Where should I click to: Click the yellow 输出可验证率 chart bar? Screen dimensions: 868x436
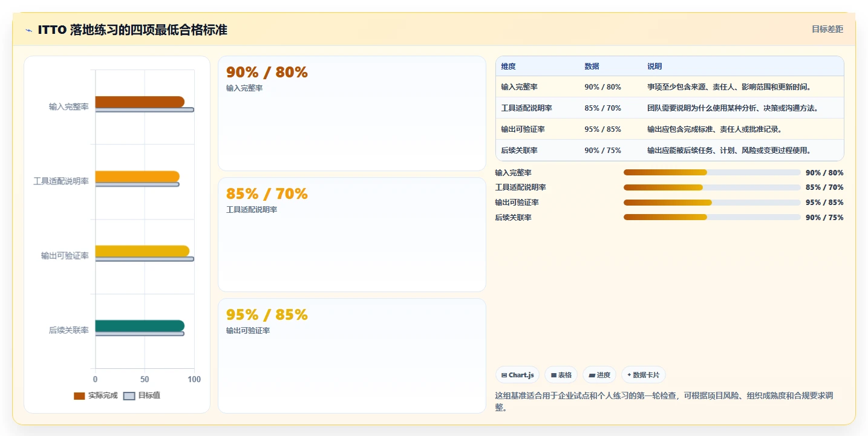142,251
